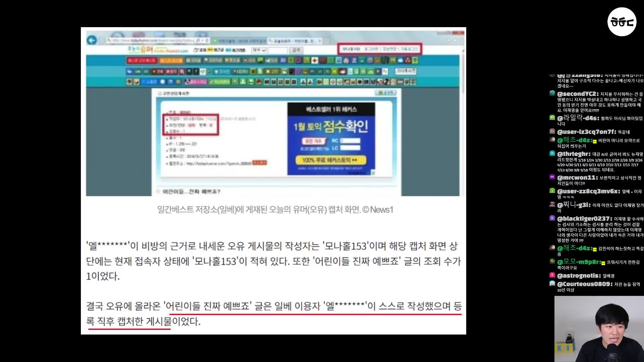The height and width of the screenshot is (362, 644).
Task: Click the round channel logo in the corner
Action: [x=622, y=22]
